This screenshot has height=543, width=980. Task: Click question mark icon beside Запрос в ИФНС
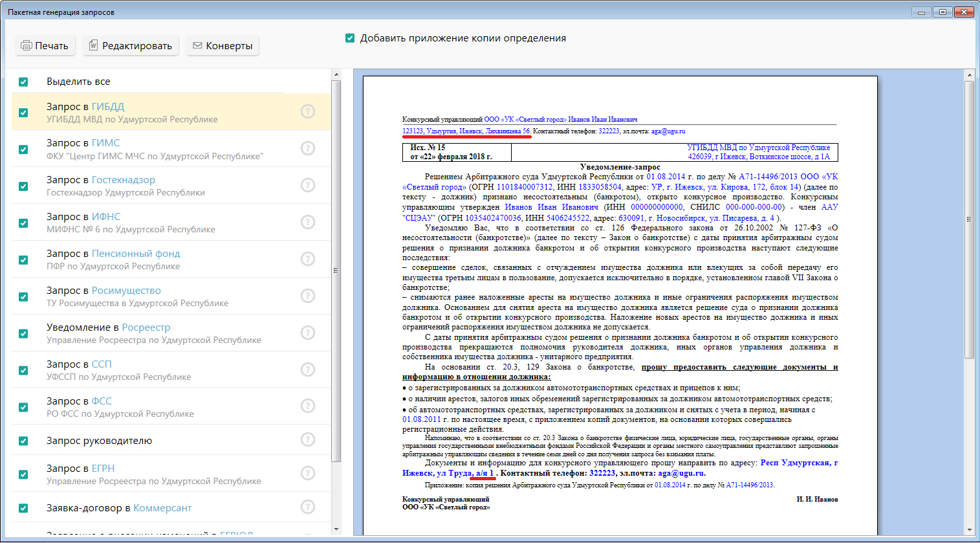308,222
